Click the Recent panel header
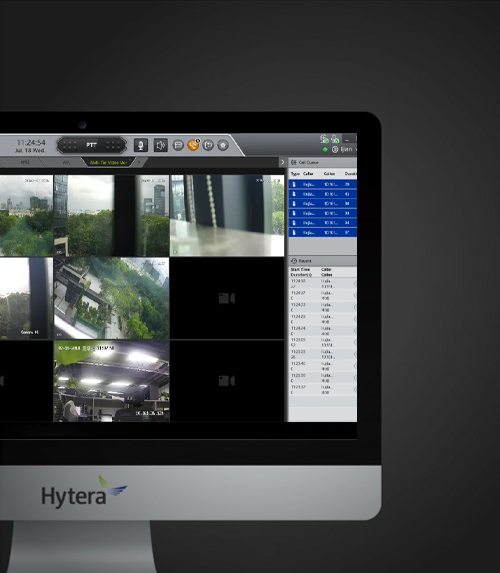This screenshot has height=573, width=500. coord(322,261)
